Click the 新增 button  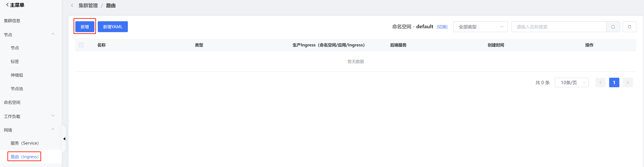[x=85, y=27]
